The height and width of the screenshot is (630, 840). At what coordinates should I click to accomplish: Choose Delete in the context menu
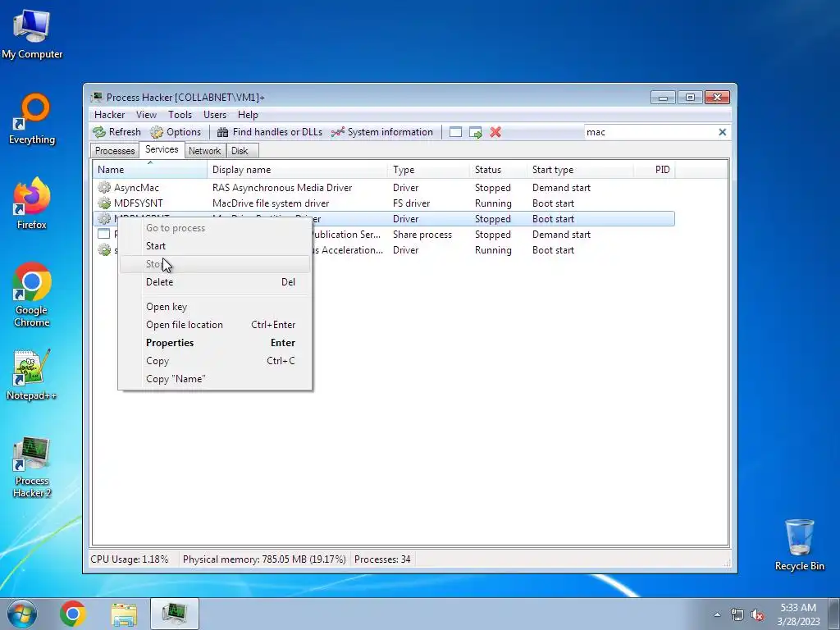coord(214,282)
